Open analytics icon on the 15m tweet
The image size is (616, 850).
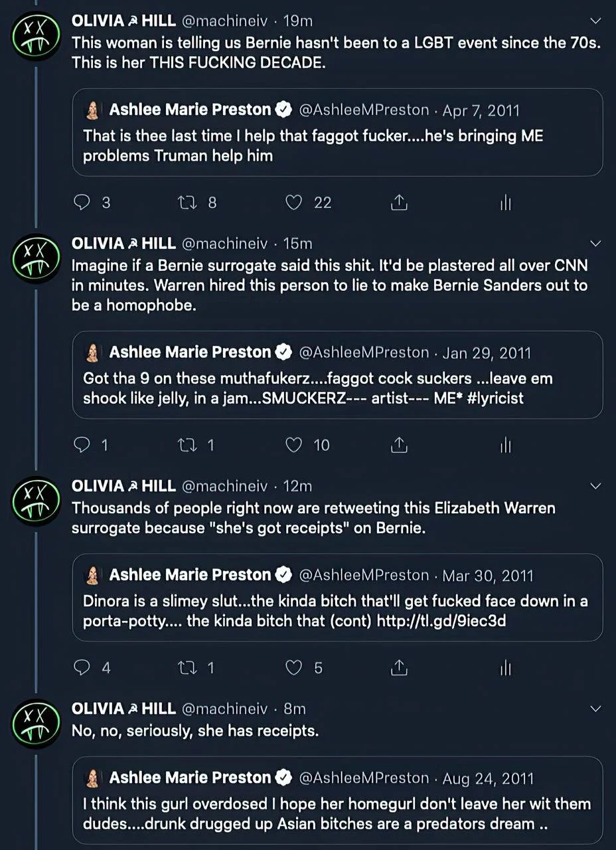tap(505, 445)
